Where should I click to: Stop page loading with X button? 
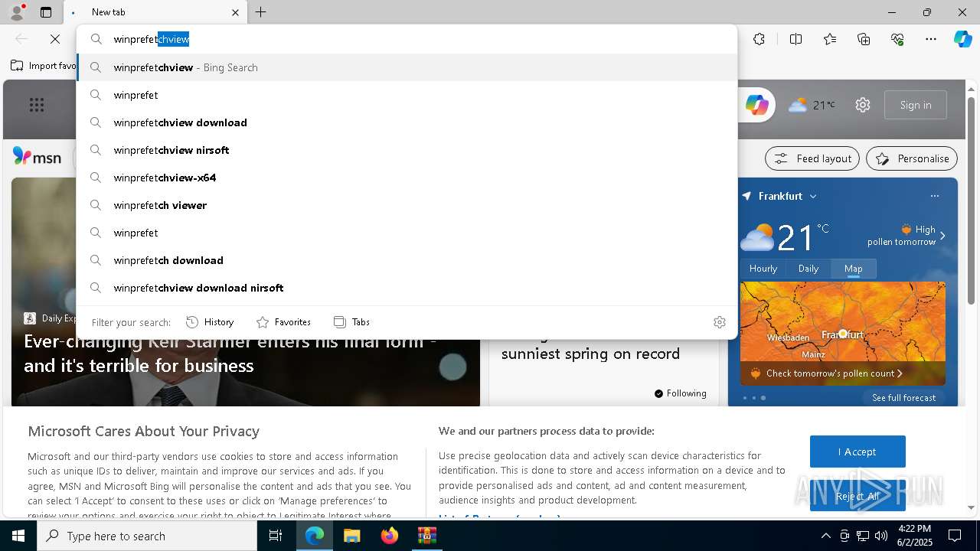[x=55, y=39]
